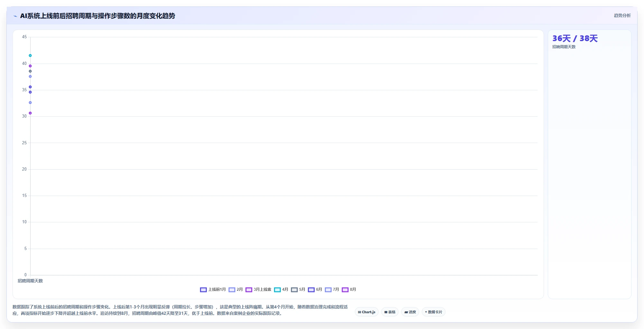Click the lowest purple point near 31

pos(30,113)
